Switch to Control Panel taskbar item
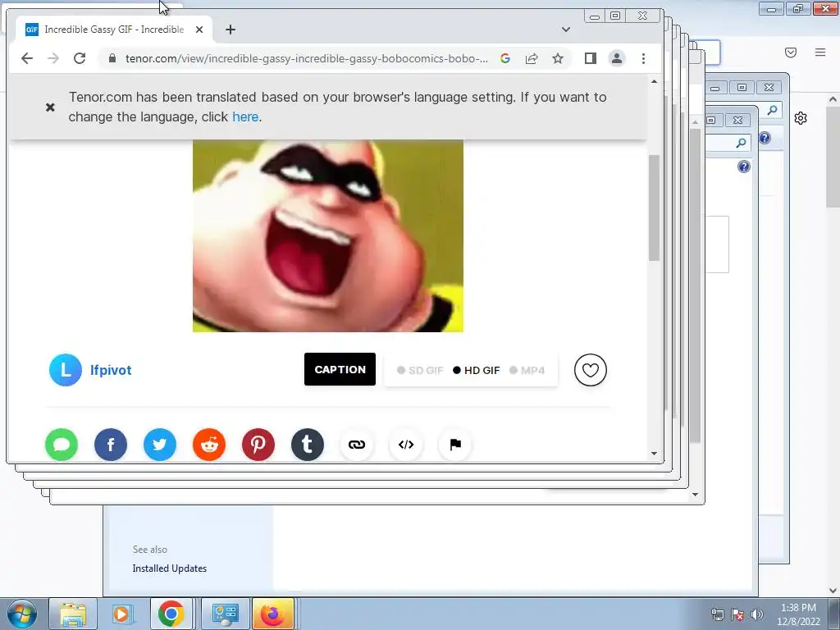 coord(225,614)
